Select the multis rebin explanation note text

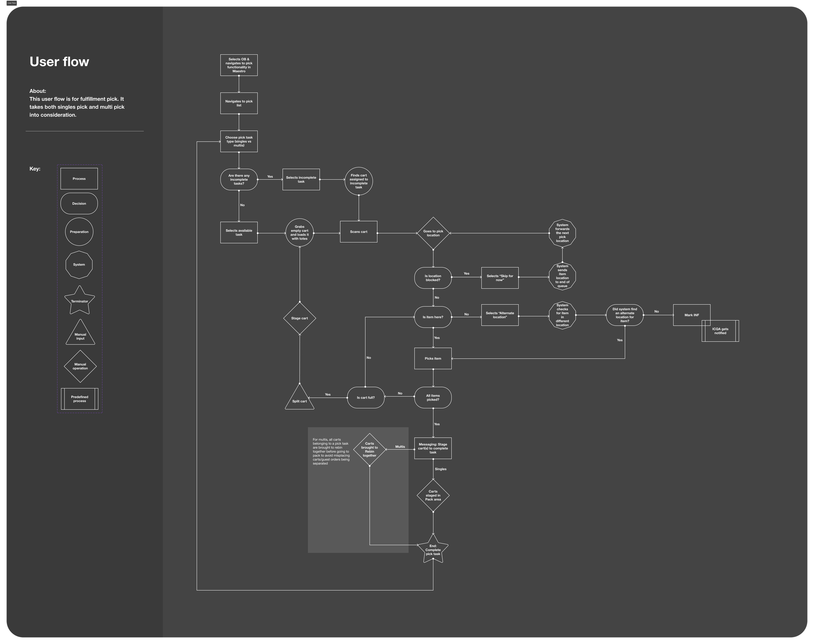pyautogui.click(x=331, y=451)
